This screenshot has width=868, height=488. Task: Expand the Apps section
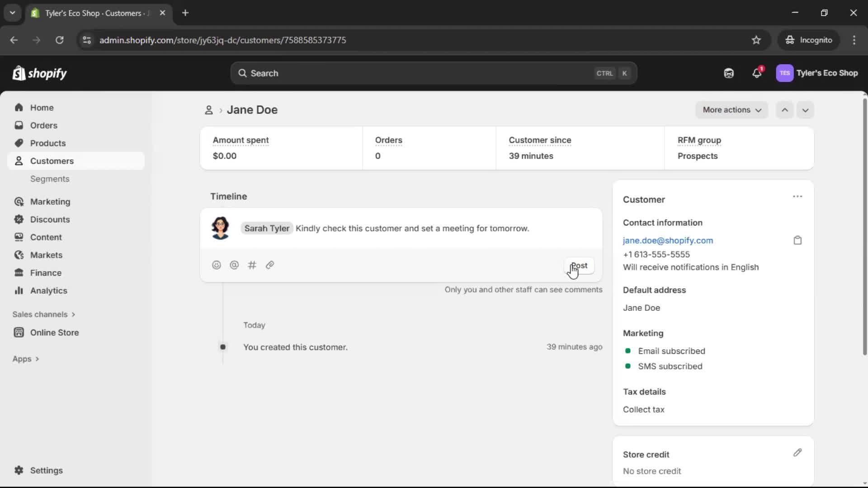(26, 358)
